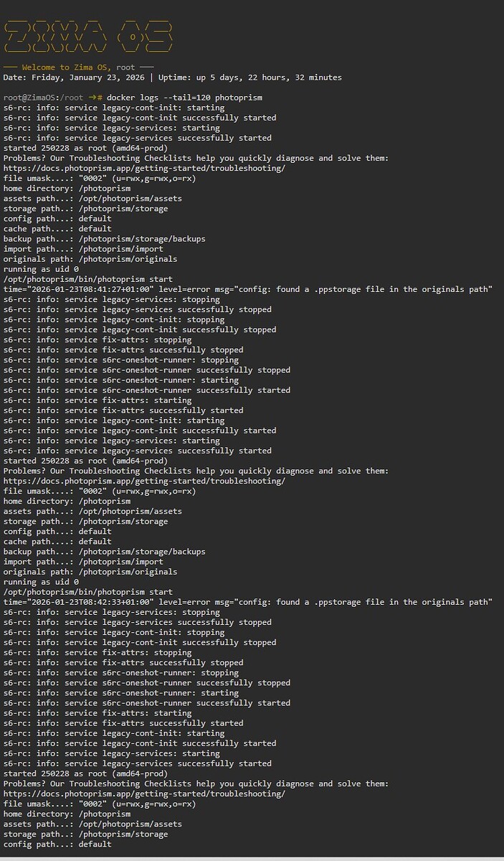Click the error line timestamped 08:41:27
This screenshot has height=861, width=504.
[247, 289]
